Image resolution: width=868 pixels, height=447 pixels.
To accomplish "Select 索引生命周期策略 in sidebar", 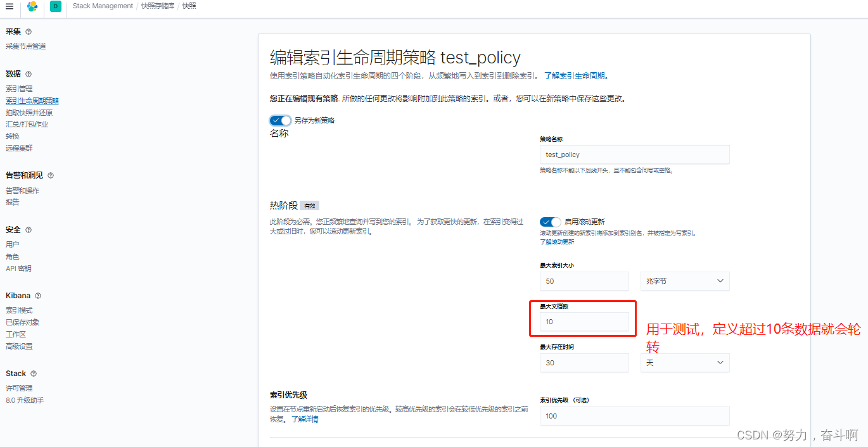I will tap(32, 101).
